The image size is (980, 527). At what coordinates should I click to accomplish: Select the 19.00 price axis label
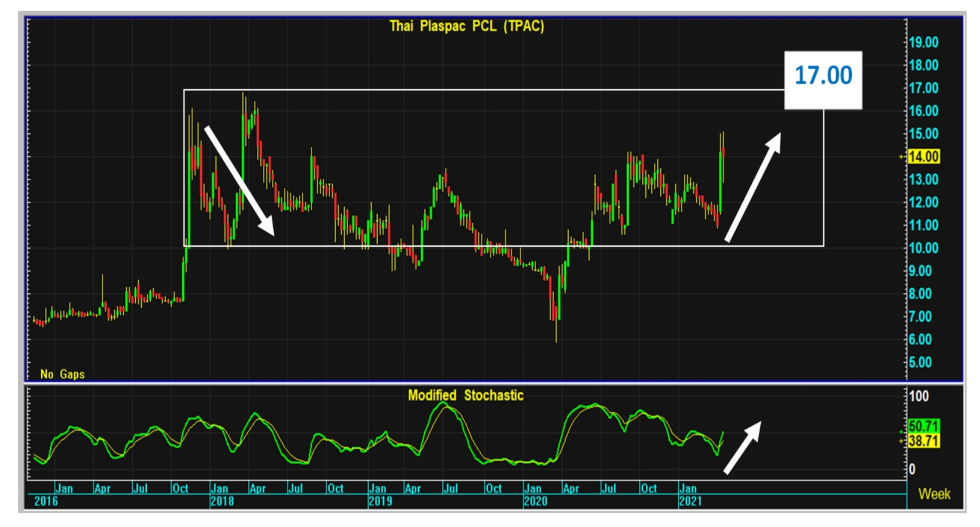coord(924,42)
